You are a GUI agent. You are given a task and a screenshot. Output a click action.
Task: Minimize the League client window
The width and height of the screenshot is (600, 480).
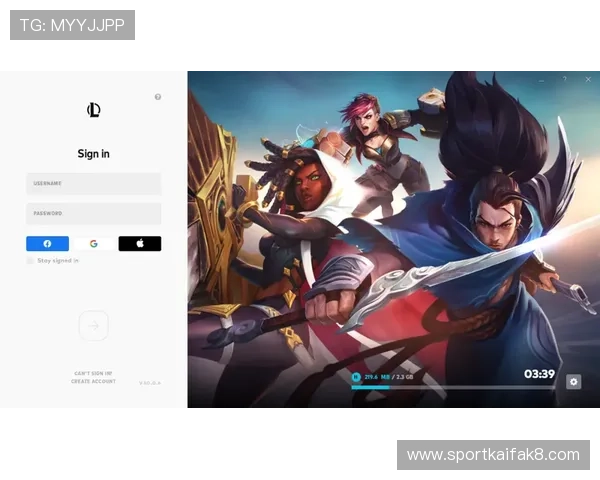click(542, 79)
